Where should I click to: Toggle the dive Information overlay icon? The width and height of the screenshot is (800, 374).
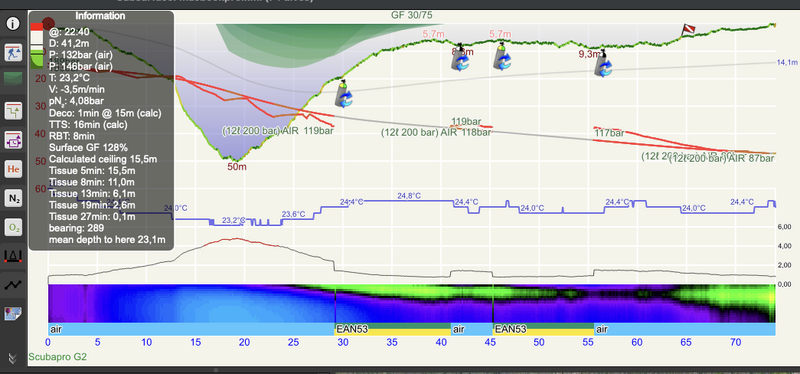pos(12,23)
